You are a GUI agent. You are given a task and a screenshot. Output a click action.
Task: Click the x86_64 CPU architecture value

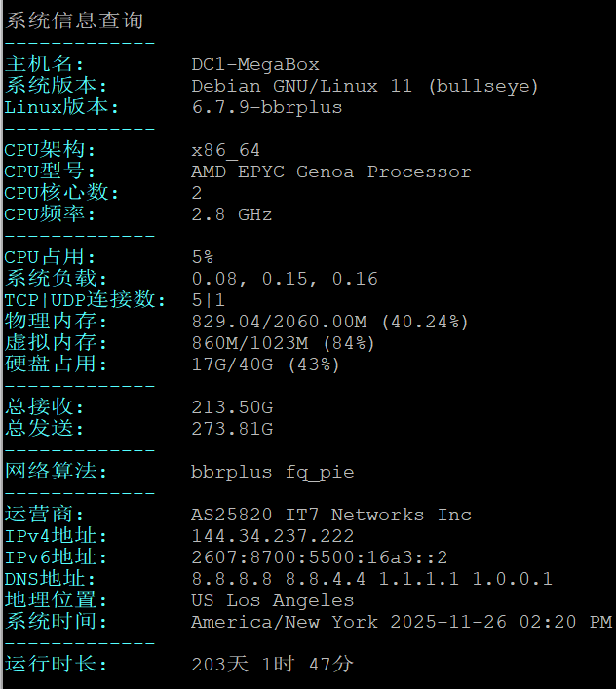(226, 150)
